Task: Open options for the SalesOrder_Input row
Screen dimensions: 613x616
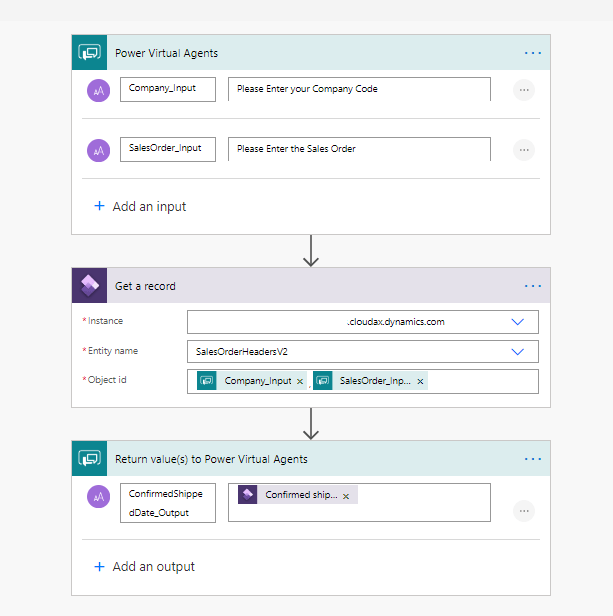Action: (x=523, y=150)
